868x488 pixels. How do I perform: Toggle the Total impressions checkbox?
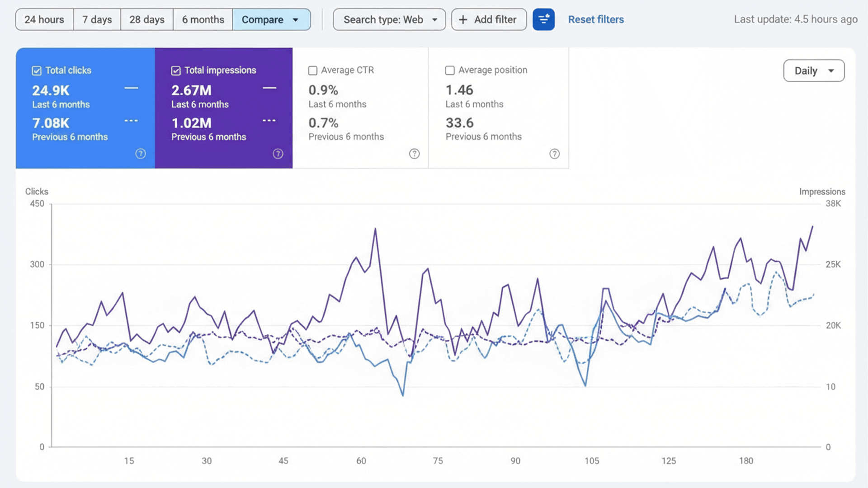coord(176,70)
